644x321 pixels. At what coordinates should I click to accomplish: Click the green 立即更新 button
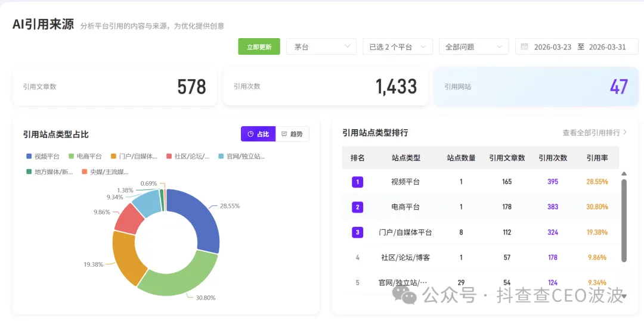click(x=259, y=46)
